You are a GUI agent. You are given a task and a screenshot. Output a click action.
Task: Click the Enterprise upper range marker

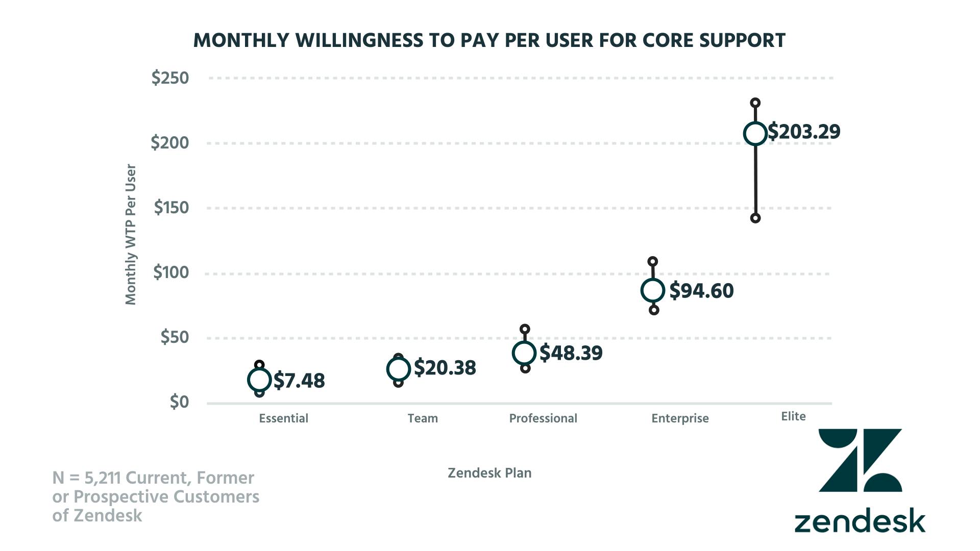tap(653, 262)
